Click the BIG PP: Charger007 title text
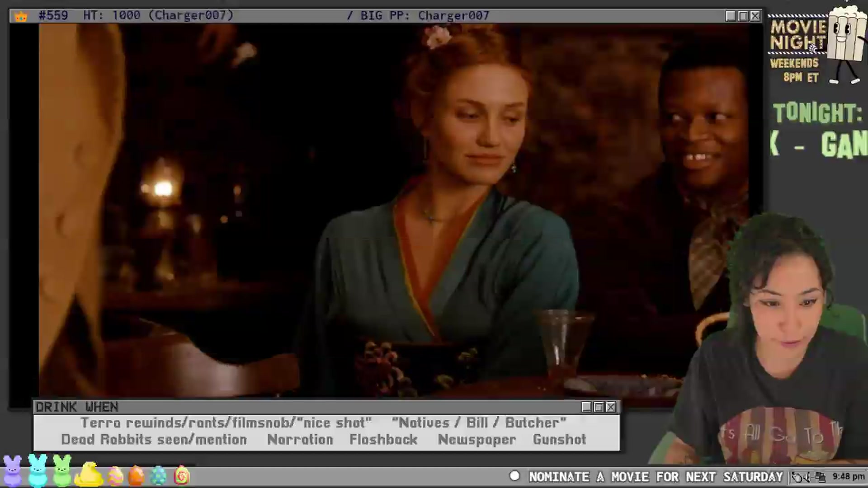 coord(425,16)
